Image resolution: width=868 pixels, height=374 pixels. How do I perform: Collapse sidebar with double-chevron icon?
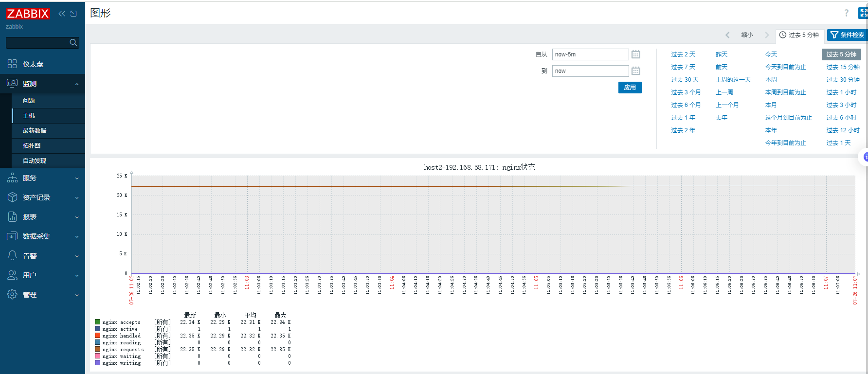click(x=62, y=14)
